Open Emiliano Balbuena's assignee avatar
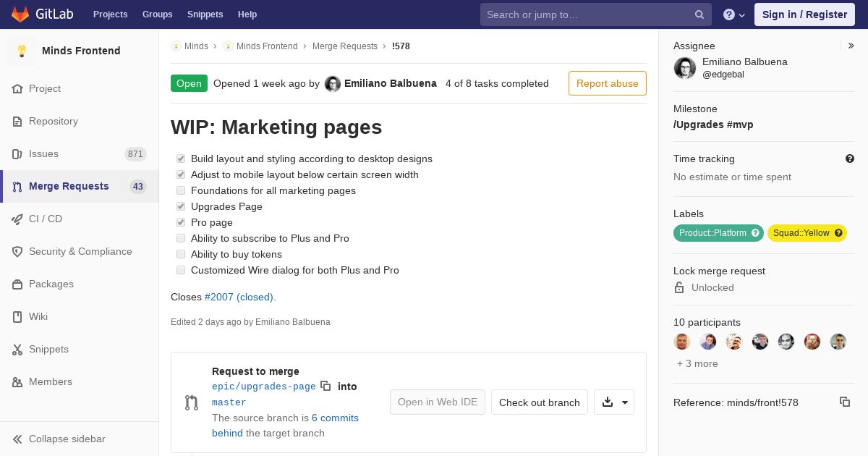 click(685, 68)
